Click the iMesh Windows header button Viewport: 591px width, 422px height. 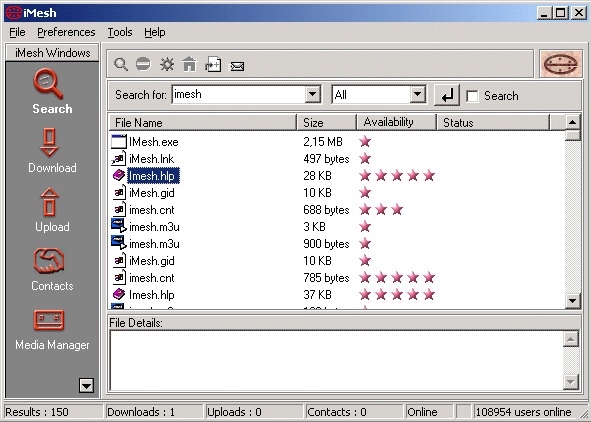click(52, 53)
